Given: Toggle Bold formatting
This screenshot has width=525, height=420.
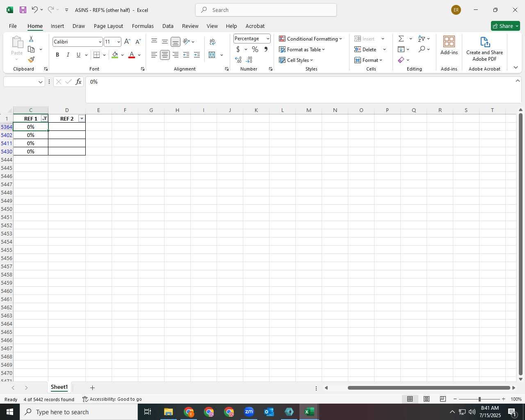Looking at the screenshot, I should tap(57, 55).
